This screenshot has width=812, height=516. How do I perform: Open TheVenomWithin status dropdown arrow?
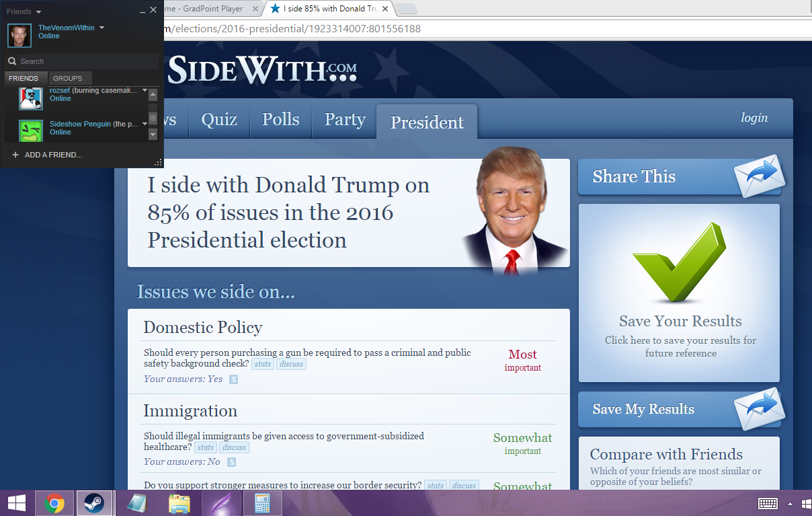click(101, 28)
